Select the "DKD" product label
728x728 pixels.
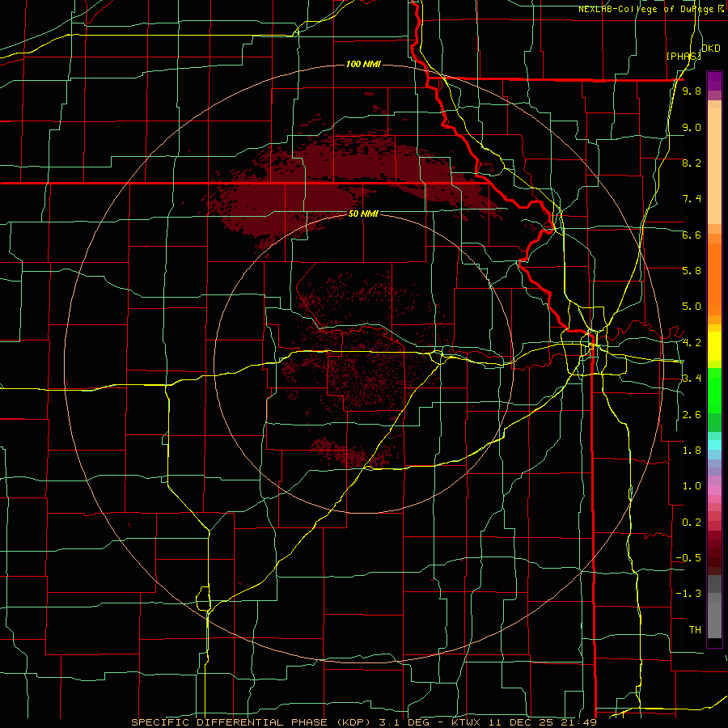click(x=710, y=49)
